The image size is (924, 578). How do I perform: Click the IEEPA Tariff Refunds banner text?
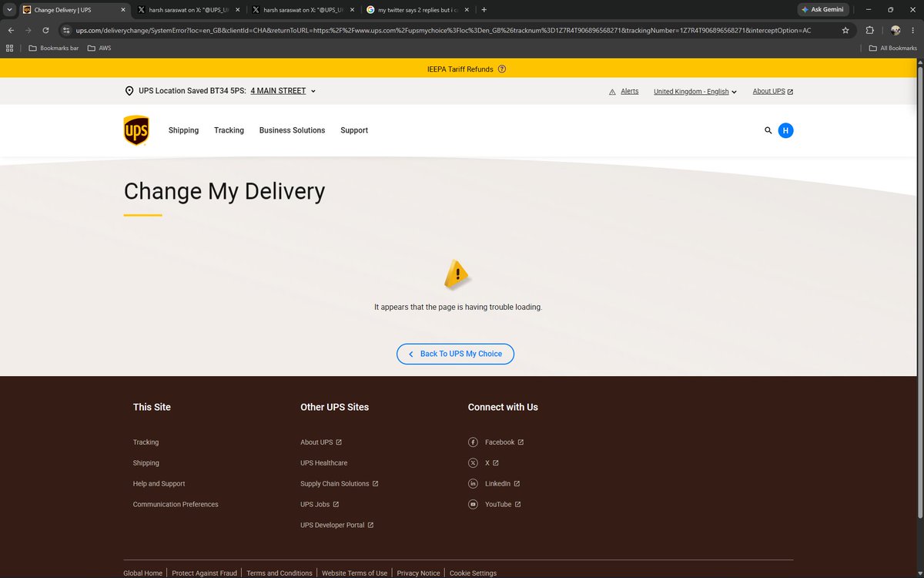(x=460, y=69)
